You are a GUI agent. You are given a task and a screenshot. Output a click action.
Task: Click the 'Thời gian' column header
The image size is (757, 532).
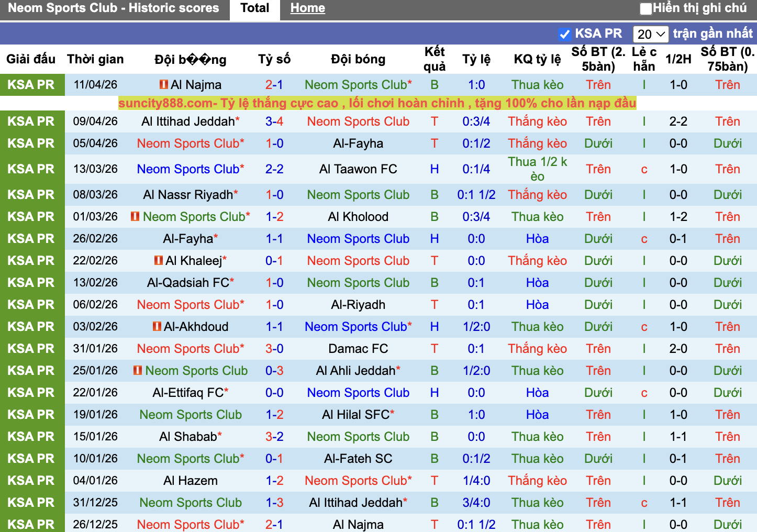[x=95, y=59]
